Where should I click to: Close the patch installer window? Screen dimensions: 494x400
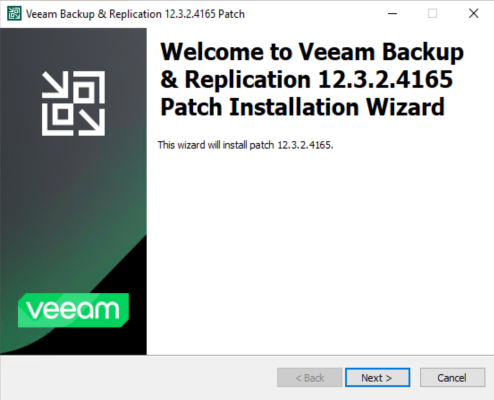click(473, 14)
